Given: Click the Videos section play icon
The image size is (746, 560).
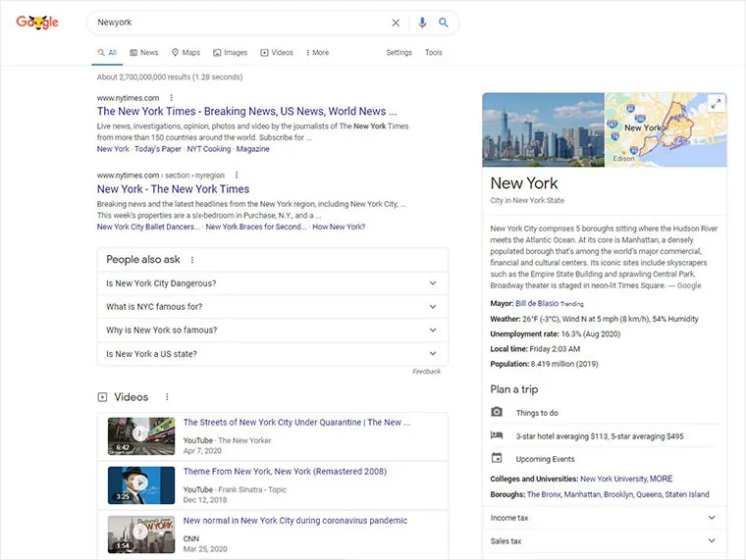Looking at the screenshot, I should pyautogui.click(x=102, y=397).
